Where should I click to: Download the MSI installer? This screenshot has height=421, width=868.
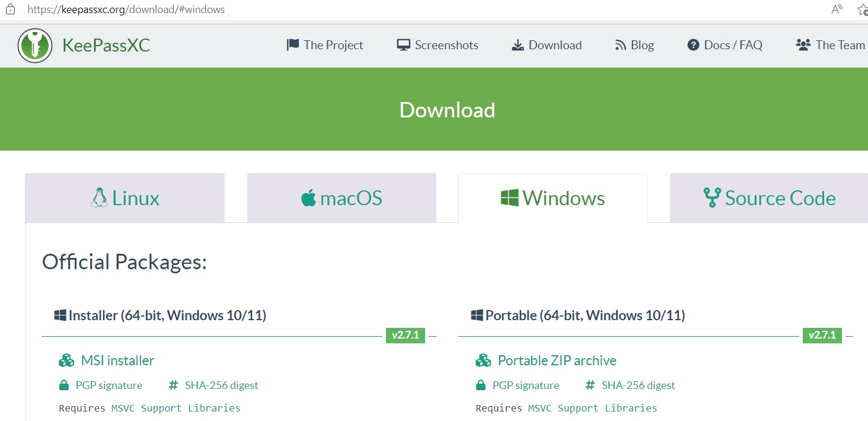117,361
